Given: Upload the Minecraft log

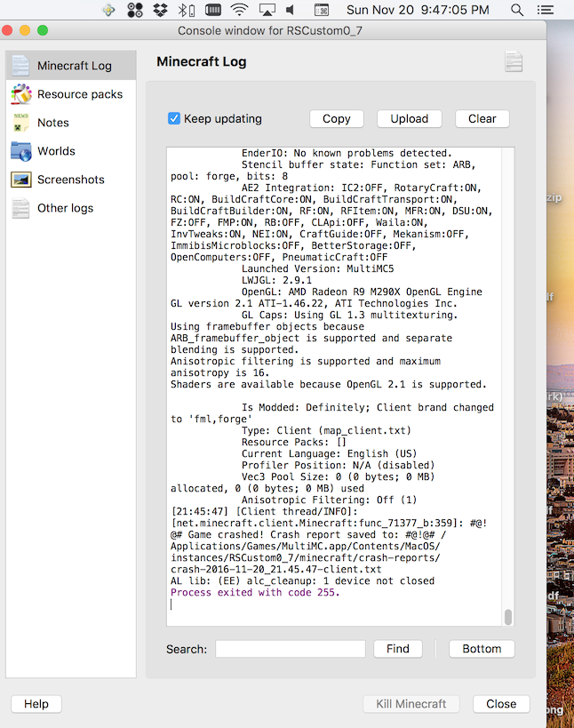Looking at the screenshot, I should (x=409, y=118).
